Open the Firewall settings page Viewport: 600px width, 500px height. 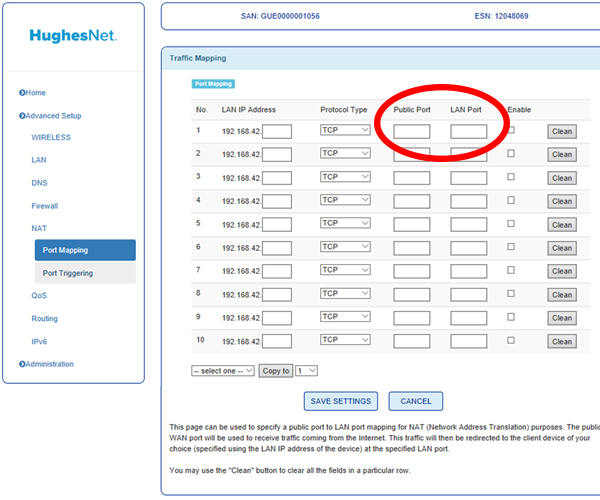(44, 206)
